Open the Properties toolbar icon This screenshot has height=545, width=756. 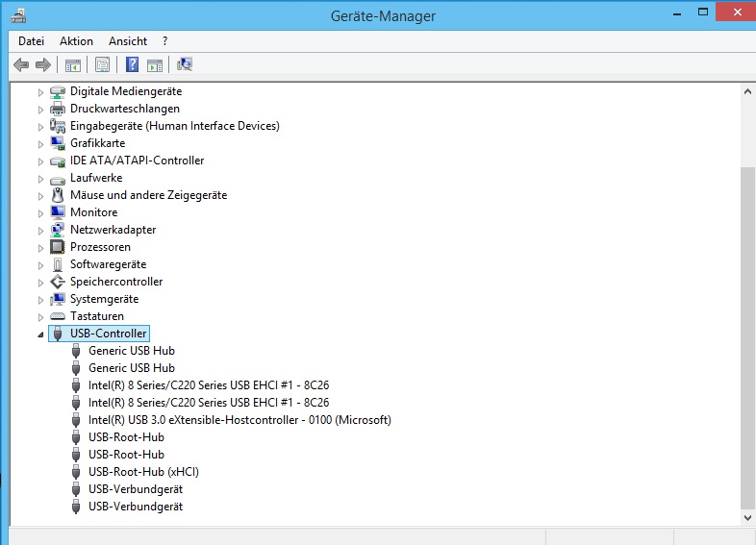click(x=102, y=64)
